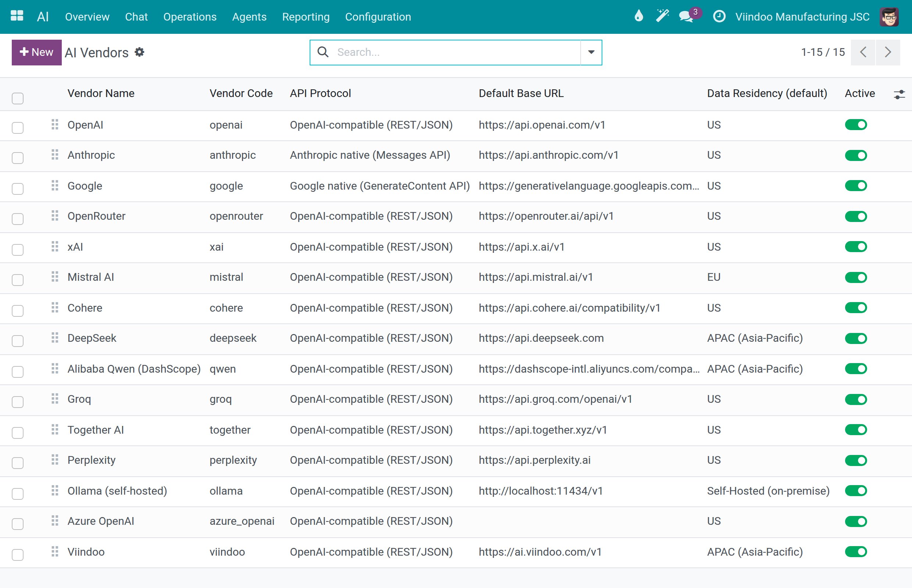This screenshot has height=588, width=912.
Task: Open the Overview menu
Action: pos(87,17)
